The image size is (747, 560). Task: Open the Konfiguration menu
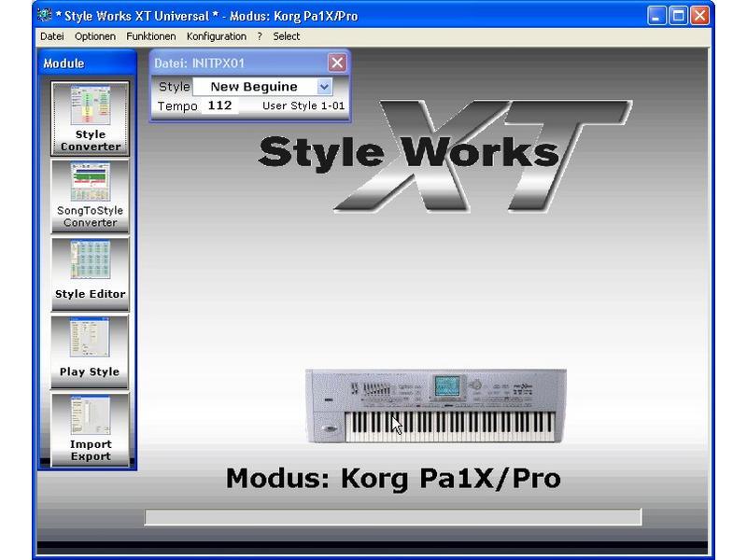pyautogui.click(x=217, y=36)
